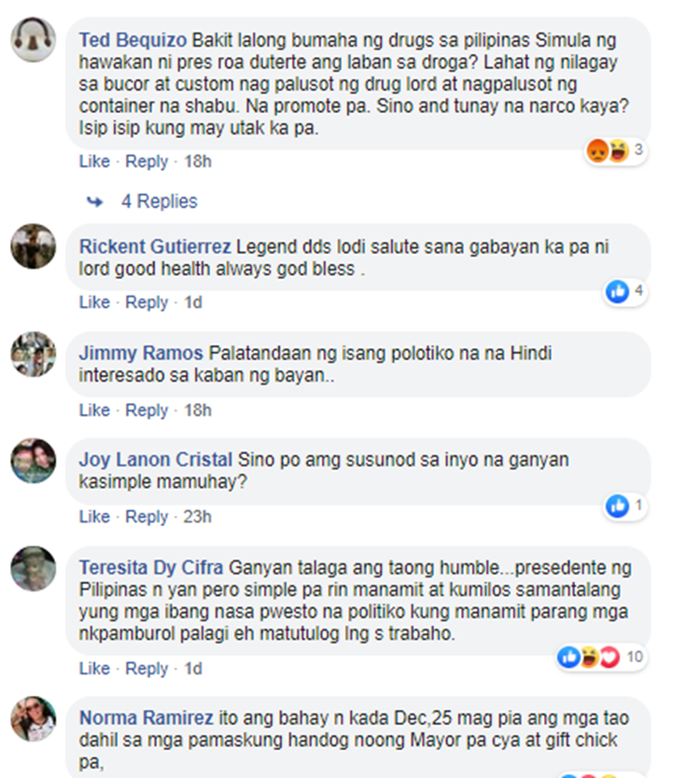Open Norma Ramirez's name link
Image resolution: width=700 pixels, height=778 pixels.
(146, 718)
